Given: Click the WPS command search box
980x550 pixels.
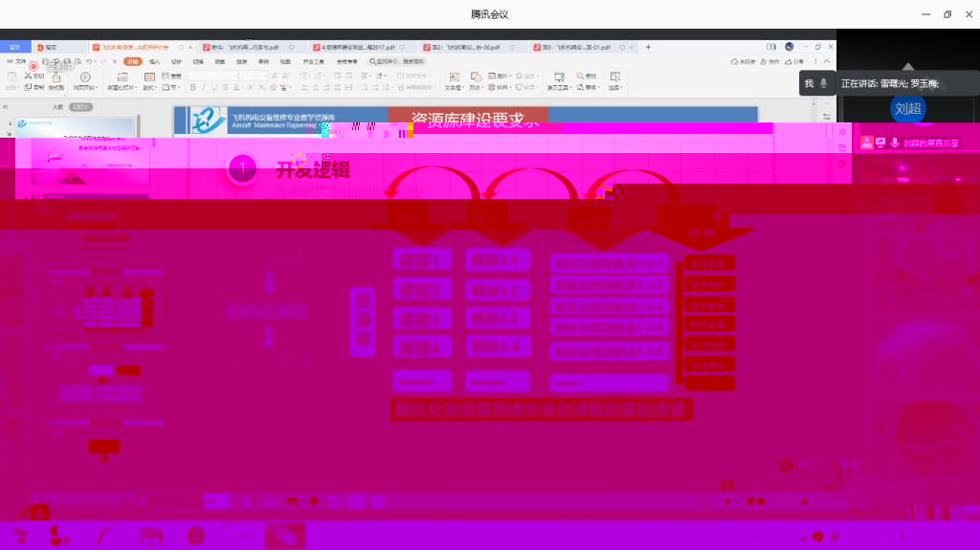Looking at the screenshot, I should click(396, 62).
